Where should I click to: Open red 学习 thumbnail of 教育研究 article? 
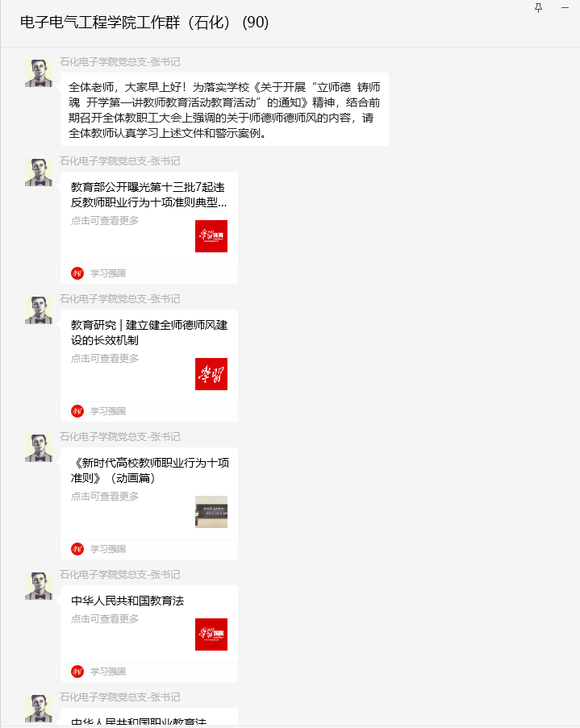coord(211,374)
